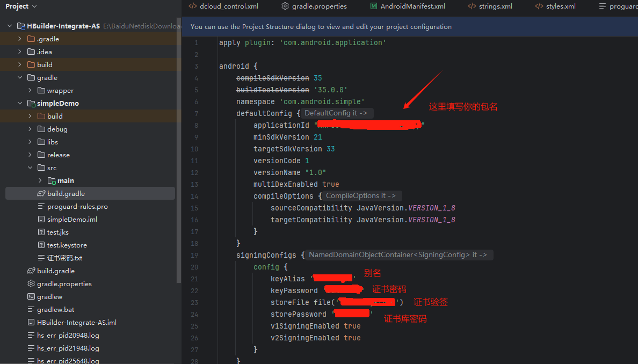
Task: Click the compileSdkVersion value 35
Action: pos(318,78)
